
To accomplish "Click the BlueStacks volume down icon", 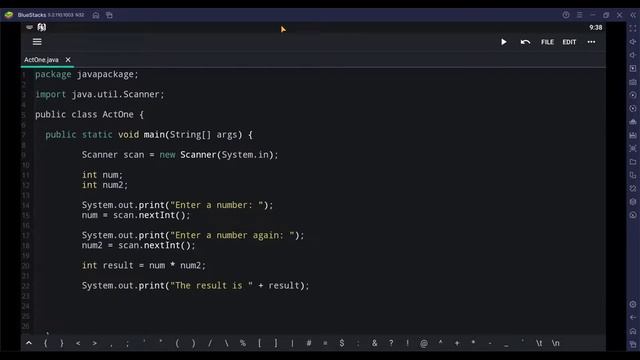I will click(633, 55).
